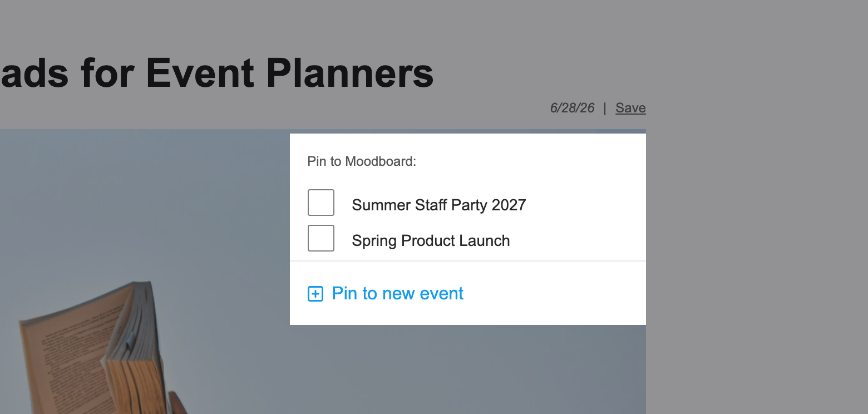The width and height of the screenshot is (868, 414).
Task: Click the divider line above Pin to new event
Action: click(468, 261)
